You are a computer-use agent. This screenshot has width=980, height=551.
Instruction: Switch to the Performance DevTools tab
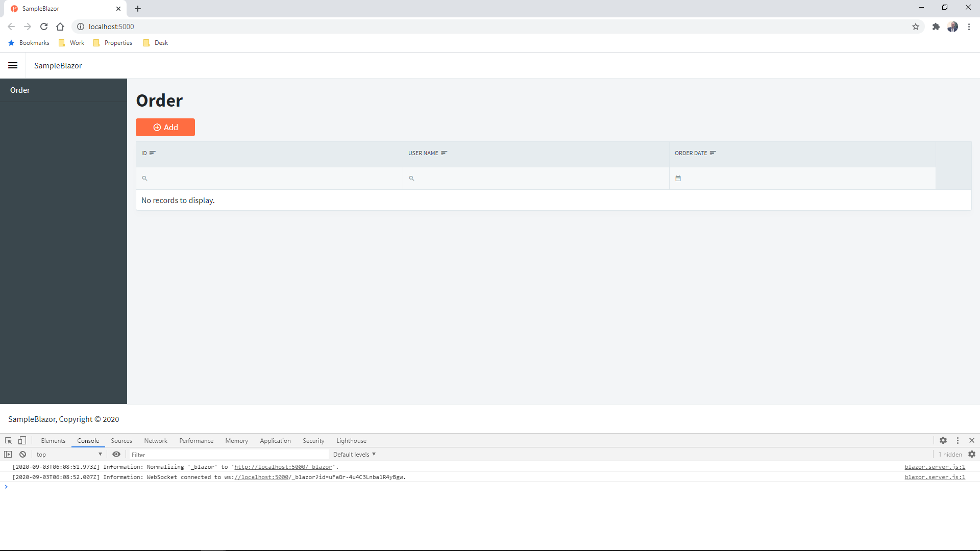point(197,441)
